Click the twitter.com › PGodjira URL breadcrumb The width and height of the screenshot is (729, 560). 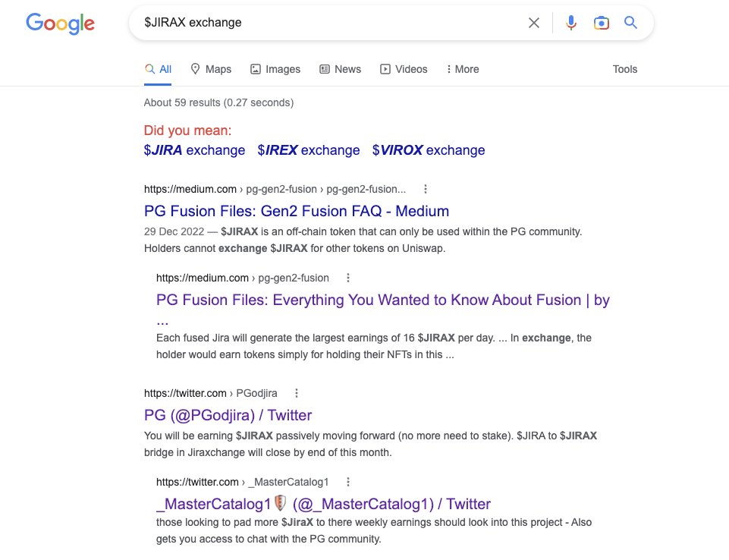pos(211,394)
